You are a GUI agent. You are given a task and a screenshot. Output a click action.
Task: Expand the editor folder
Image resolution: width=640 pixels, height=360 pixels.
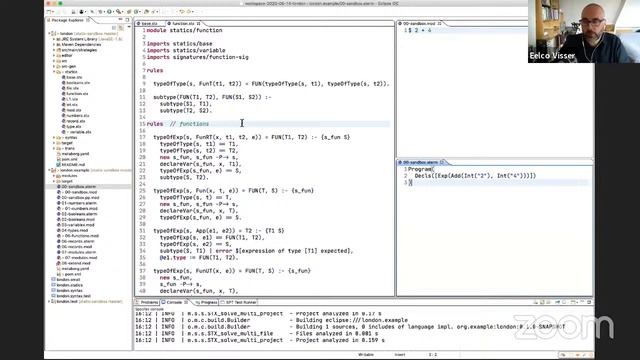(x=54, y=56)
